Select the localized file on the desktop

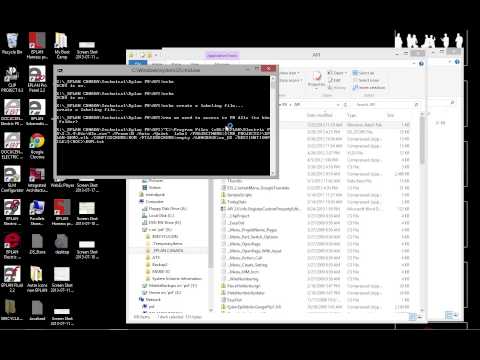[37, 310]
